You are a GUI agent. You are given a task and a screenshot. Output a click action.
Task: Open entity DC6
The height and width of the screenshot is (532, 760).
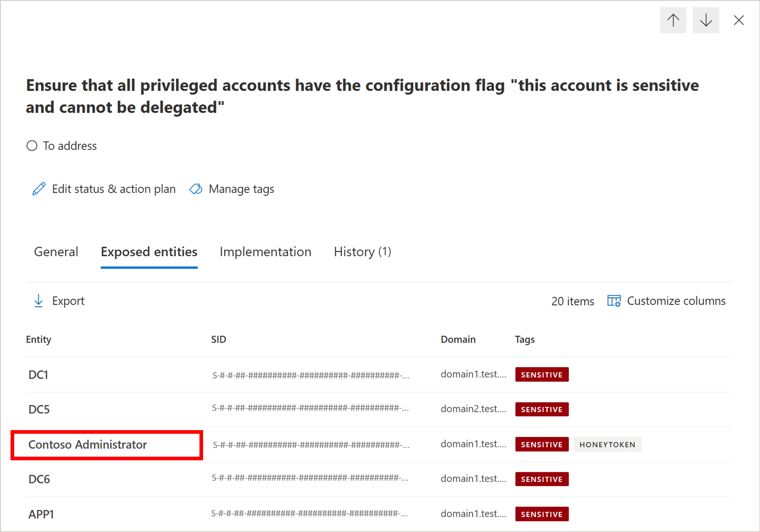coord(39,479)
